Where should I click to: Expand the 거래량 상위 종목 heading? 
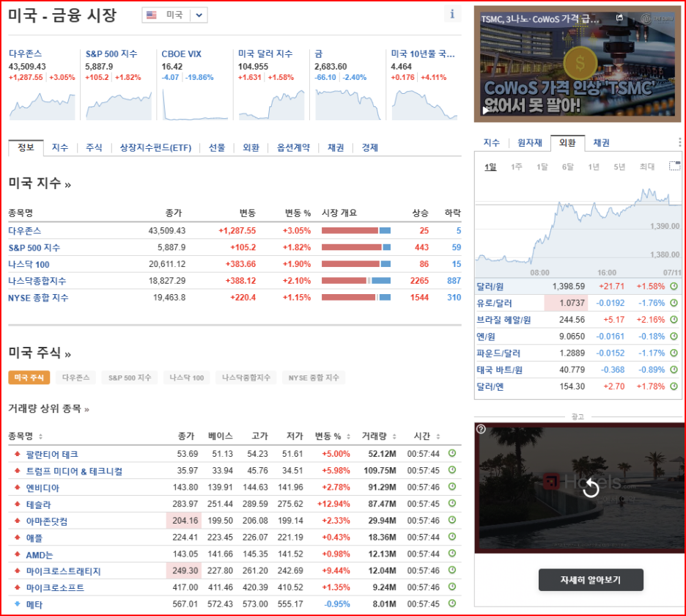pos(48,409)
